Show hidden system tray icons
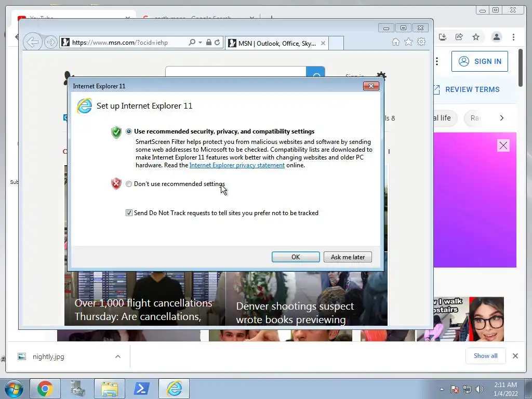Viewport: 532px width, 399px height. pyautogui.click(x=442, y=389)
